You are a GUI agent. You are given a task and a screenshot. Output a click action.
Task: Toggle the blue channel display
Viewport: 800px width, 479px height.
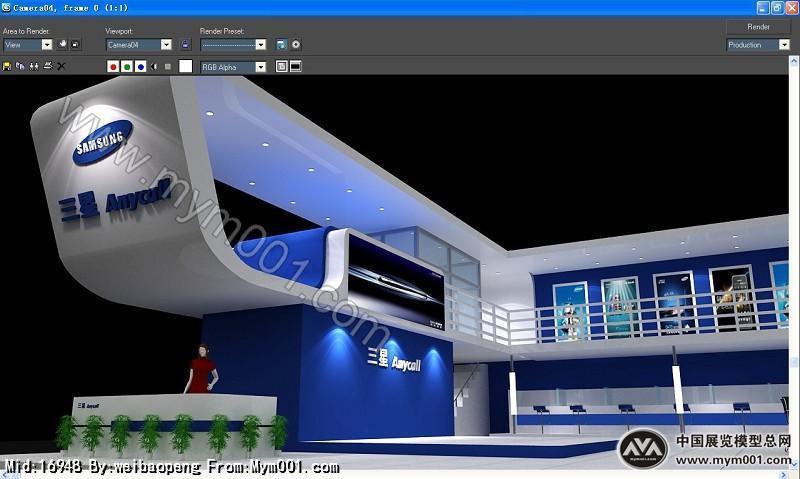point(141,66)
